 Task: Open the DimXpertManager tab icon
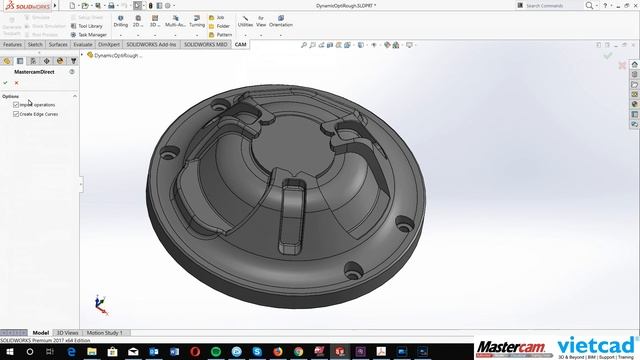point(47,61)
